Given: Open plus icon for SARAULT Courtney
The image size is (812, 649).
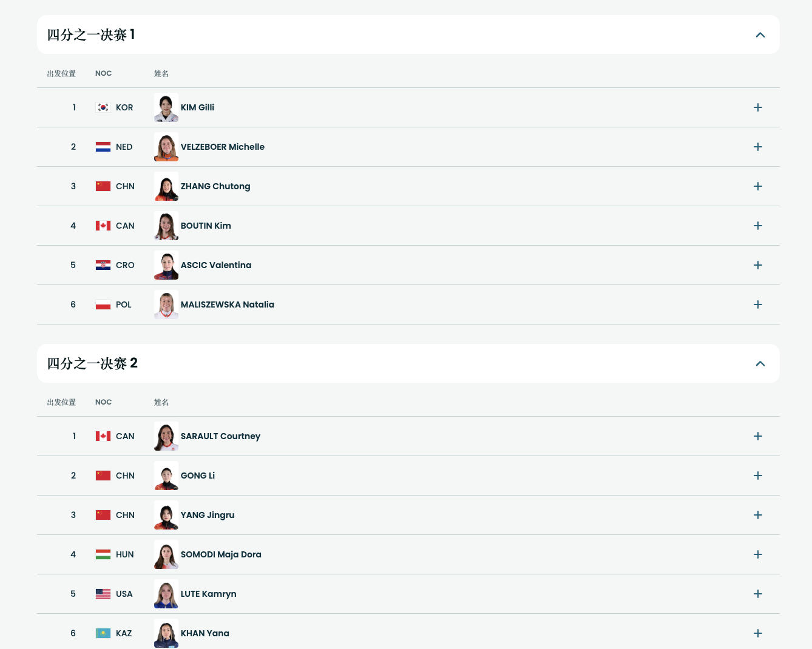Looking at the screenshot, I should pyautogui.click(x=757, y=436).
